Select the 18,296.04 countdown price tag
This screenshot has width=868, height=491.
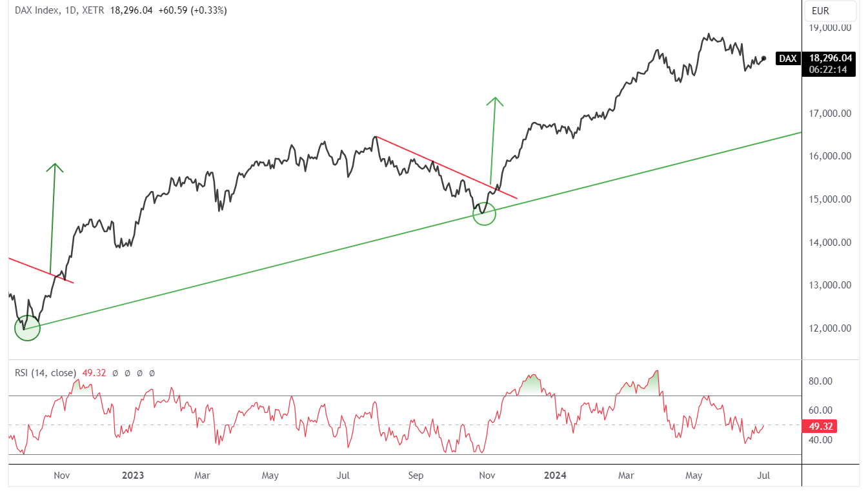tap(829, 64)
